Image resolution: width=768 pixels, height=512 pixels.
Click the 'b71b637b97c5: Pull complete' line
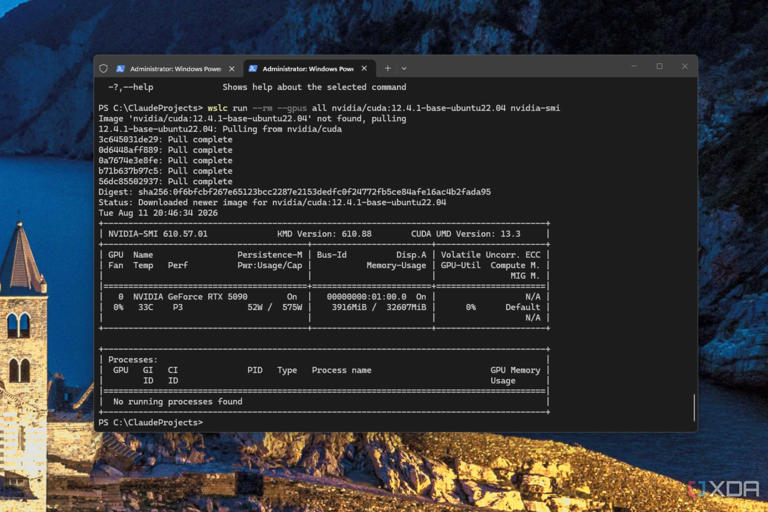coord(166,171)
